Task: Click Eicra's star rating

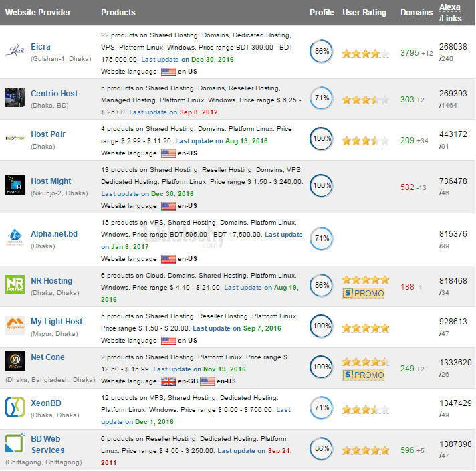Action: (366, 54)
